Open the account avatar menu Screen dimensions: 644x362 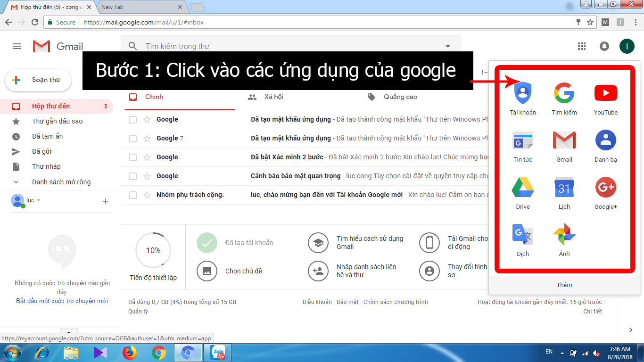(x=627, y=46)
